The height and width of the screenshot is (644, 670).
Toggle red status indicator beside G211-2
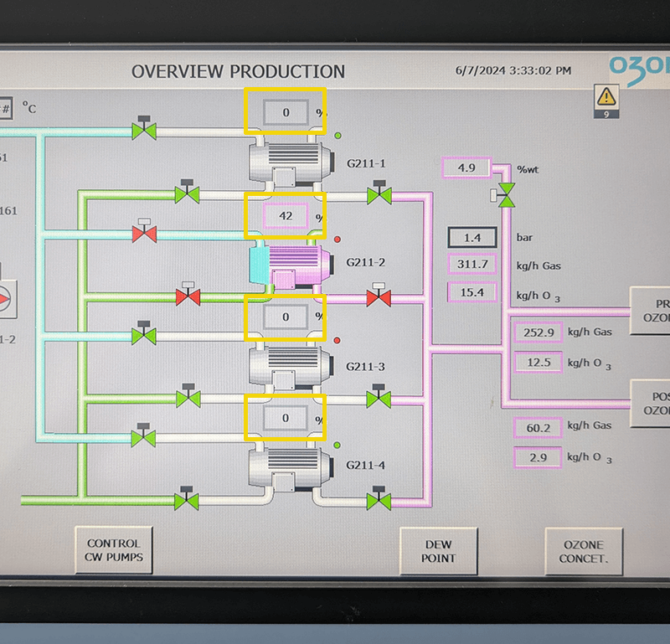coord(338,240)
